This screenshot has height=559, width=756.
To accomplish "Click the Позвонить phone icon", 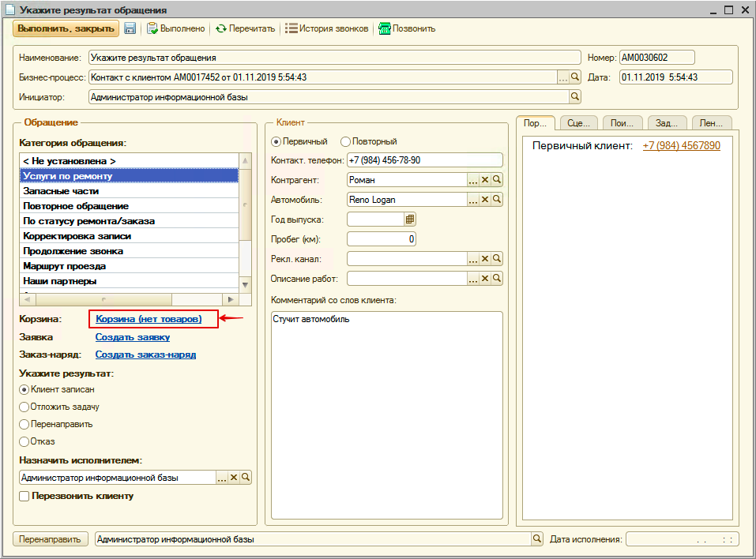I will point(385,28).
